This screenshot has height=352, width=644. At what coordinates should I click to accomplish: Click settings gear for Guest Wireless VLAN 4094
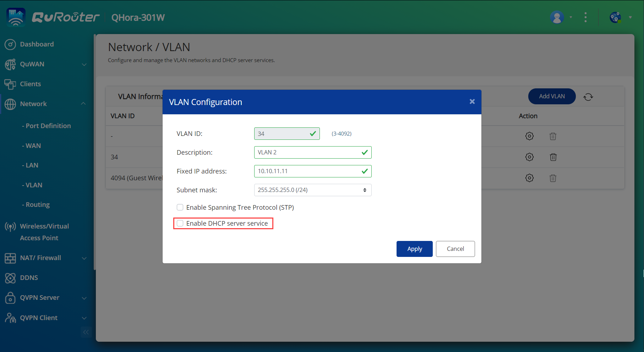coord(529,178)
